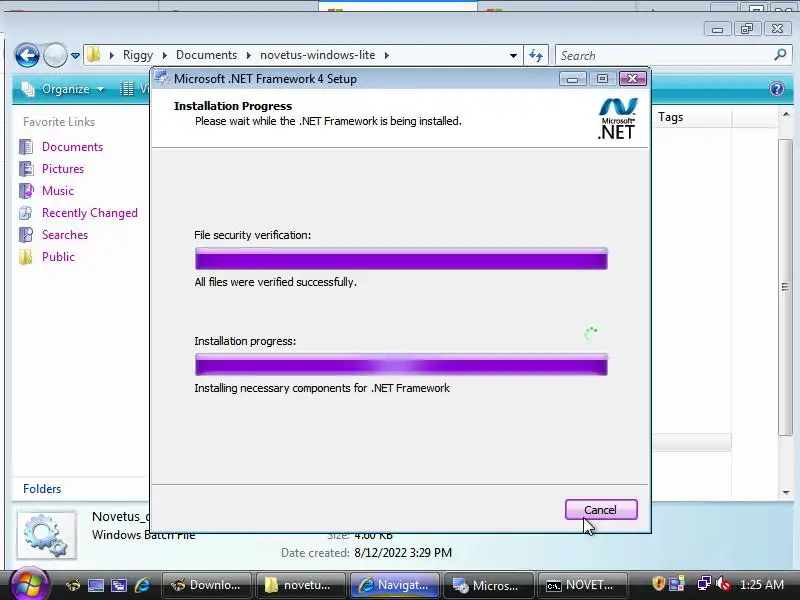Click the File security verification progress bar
Image resolution: width=800 pixels, height=600 pixels.
pyautogui.click(x=401, y=259)
